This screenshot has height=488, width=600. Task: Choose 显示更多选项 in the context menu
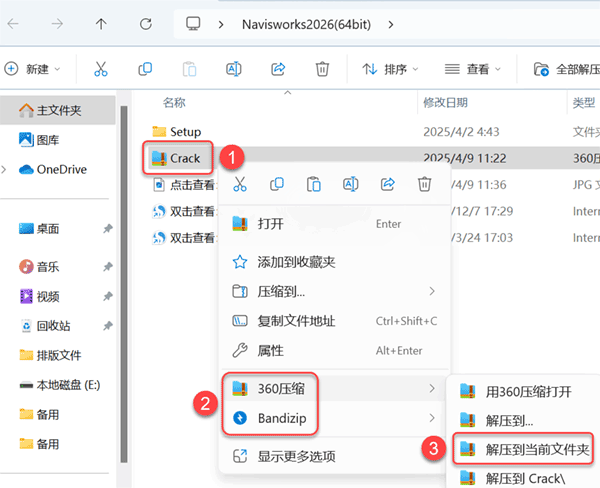pos(335,456)
